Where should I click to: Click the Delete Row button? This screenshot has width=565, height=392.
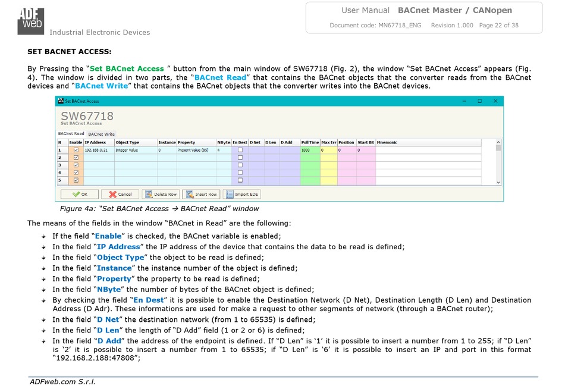pyautogui.click(x=161, y=194)
